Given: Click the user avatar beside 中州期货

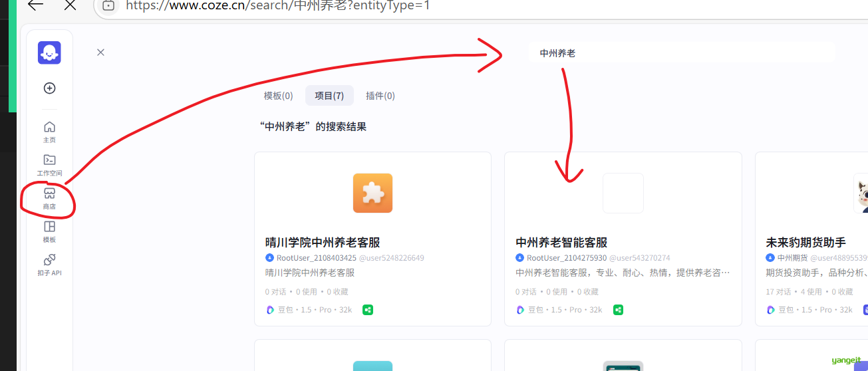Looking at the screenshot, I should coord(770,258).
